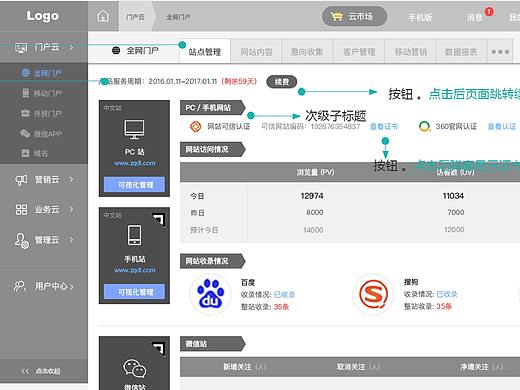Click the 门户云 monitor icon in the sidebar
This screenshot has width=520, height=390.
tap(21, 48)
